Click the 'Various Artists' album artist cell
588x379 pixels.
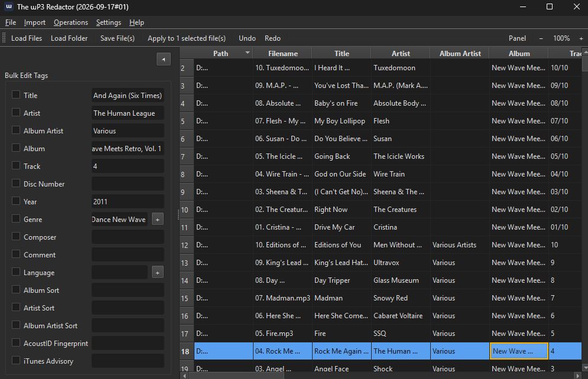tap(460, 245)
